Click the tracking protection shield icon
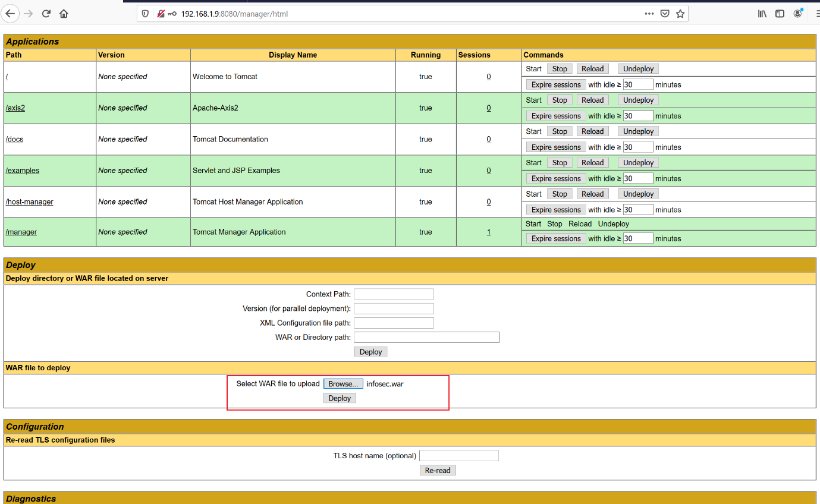 (x=146, y=14)
